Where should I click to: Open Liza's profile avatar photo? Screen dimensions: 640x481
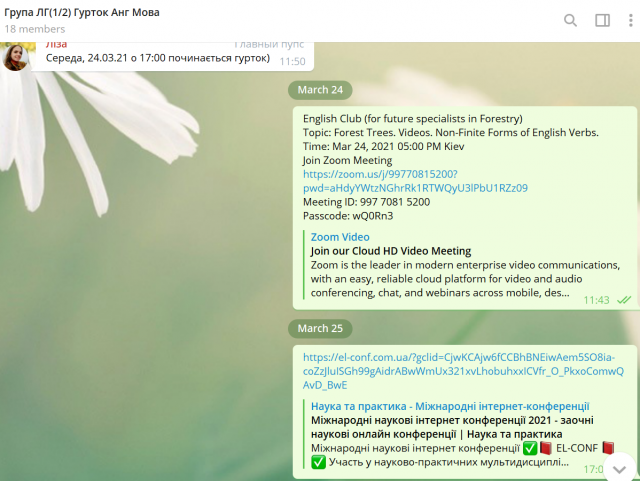click(x=15, y=58)
